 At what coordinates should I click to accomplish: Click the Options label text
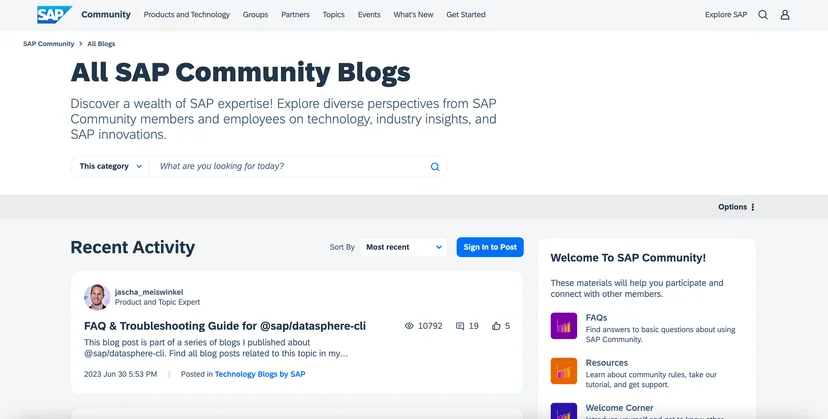[732, 207]
